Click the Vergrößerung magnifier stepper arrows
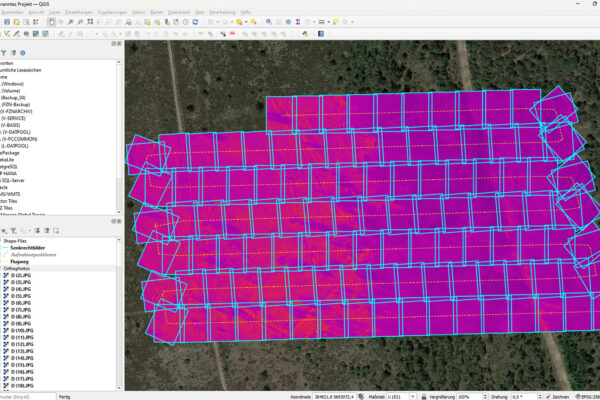The height and width of the screenshot is (400, 600). click(x=485, y=397)
